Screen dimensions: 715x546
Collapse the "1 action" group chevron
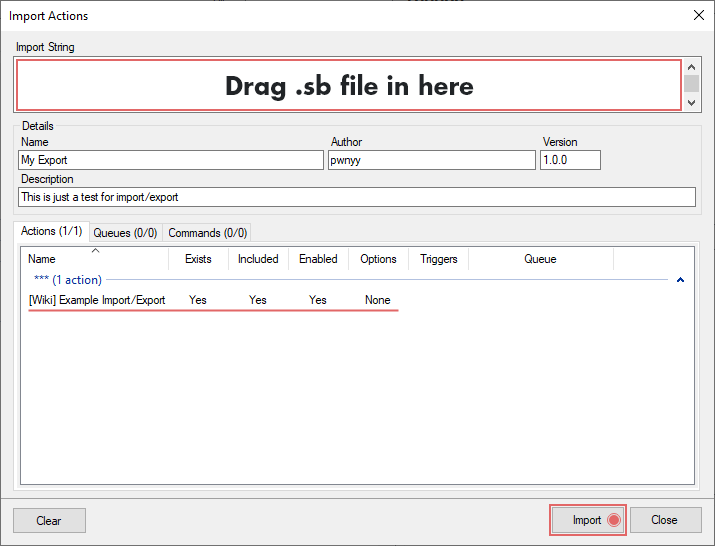pos(681,281)
